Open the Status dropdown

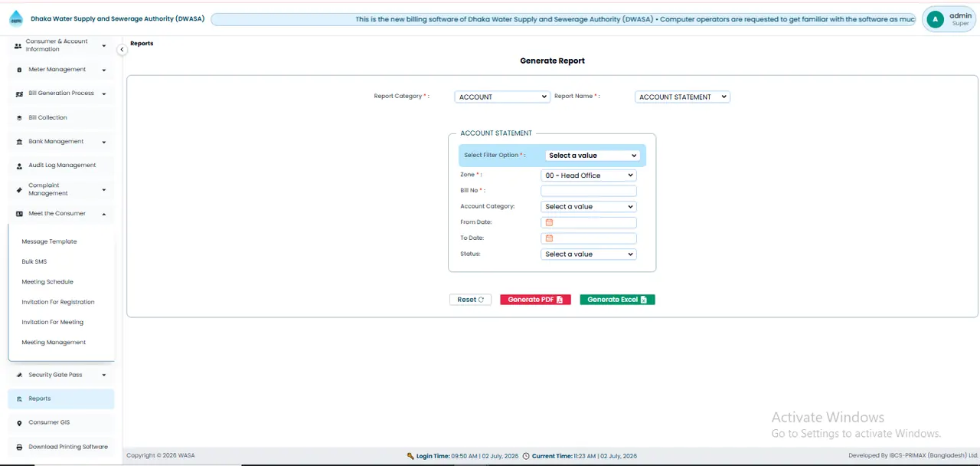pyautogui.click(x=588, y=254)
